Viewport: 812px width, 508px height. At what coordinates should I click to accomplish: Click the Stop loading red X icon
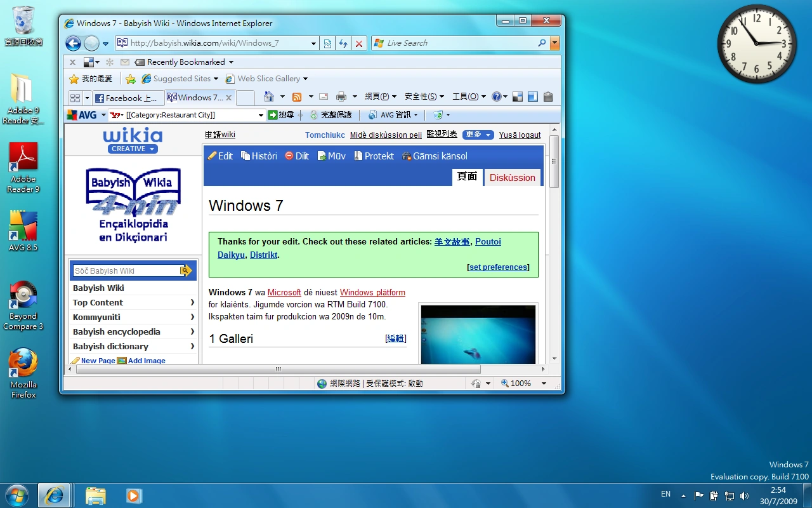(x=359, y=43)
